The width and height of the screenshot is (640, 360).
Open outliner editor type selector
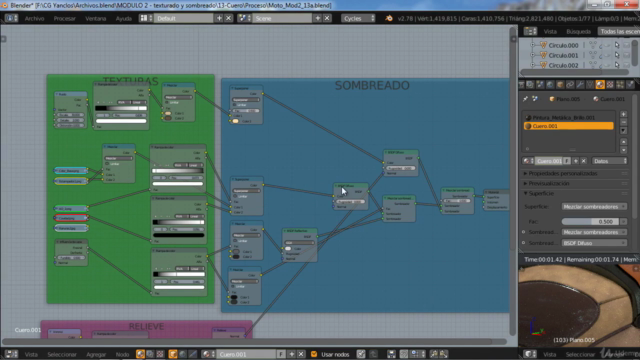click(x=530, y=31)
